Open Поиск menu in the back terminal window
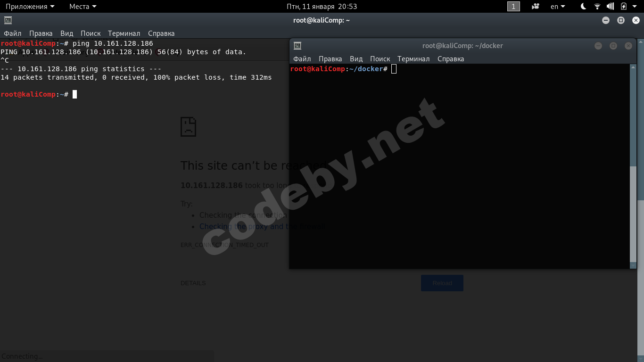 (91, 33)
